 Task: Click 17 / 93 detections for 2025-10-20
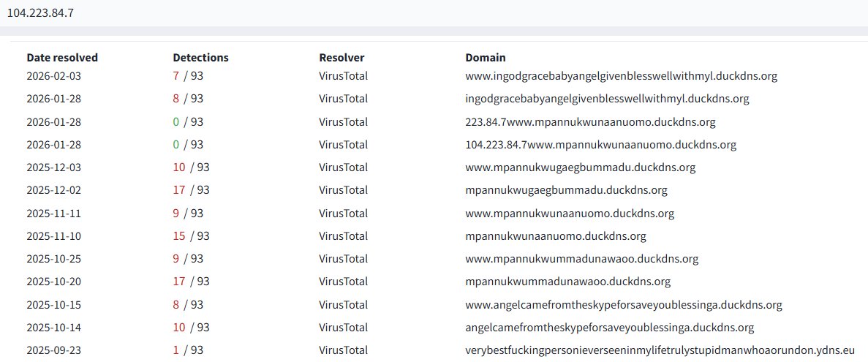click(191, 281)
